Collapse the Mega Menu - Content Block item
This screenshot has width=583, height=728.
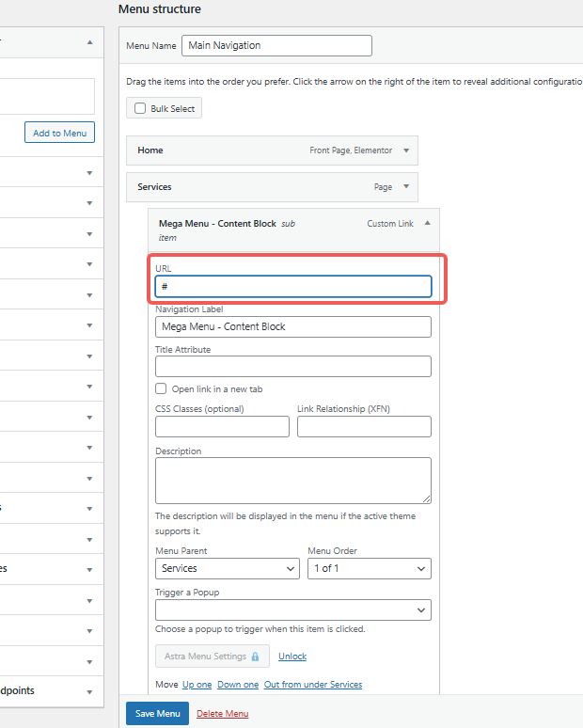click(428, 224)
